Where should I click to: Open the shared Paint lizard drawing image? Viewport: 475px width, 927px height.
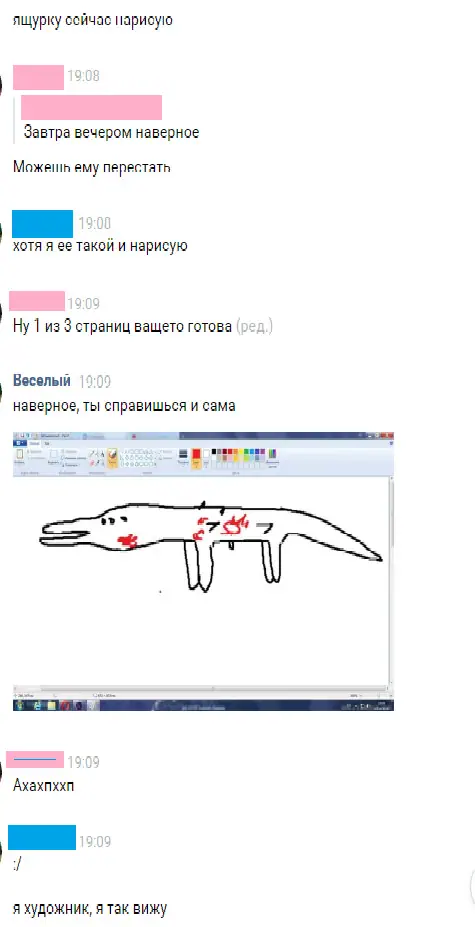(203, 571)
